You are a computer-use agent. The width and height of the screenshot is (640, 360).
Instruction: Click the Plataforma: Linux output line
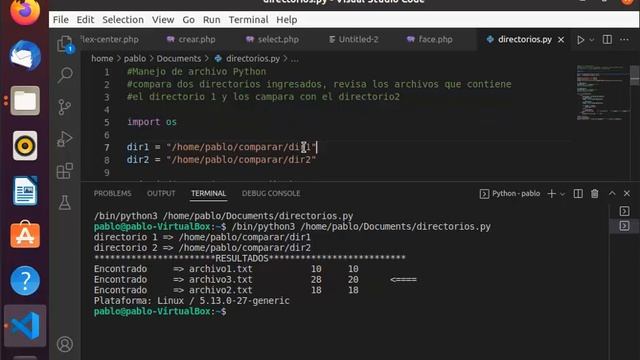pos(191,301)
